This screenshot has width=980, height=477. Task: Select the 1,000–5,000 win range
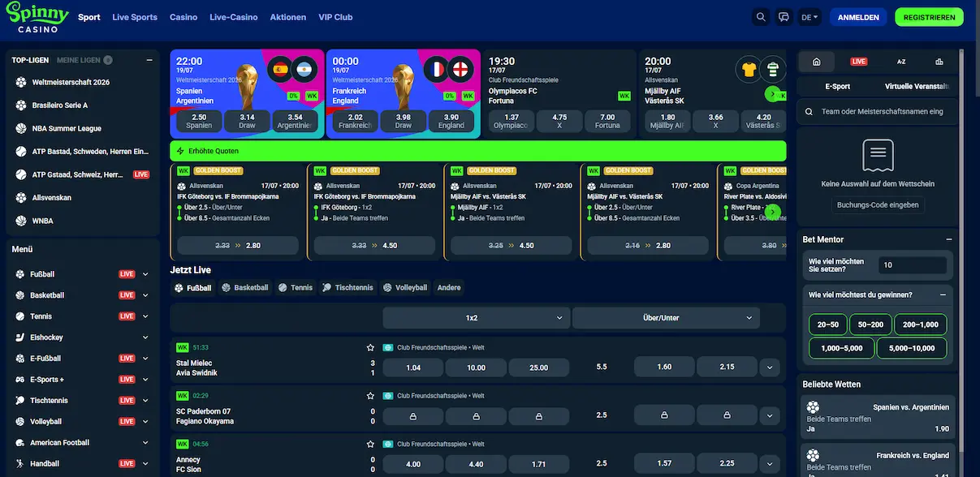click(842, 348)
